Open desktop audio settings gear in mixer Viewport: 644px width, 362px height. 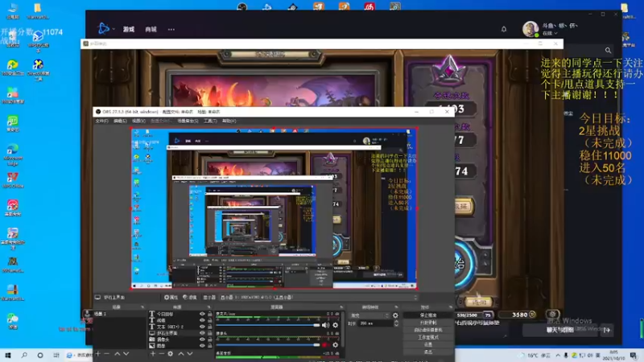[336, 325]
